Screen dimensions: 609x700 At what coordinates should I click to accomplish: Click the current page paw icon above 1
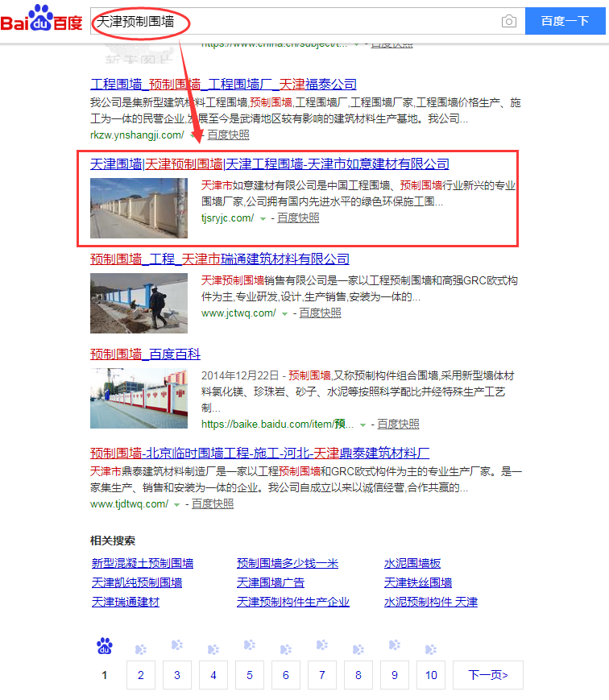point(105,645)
